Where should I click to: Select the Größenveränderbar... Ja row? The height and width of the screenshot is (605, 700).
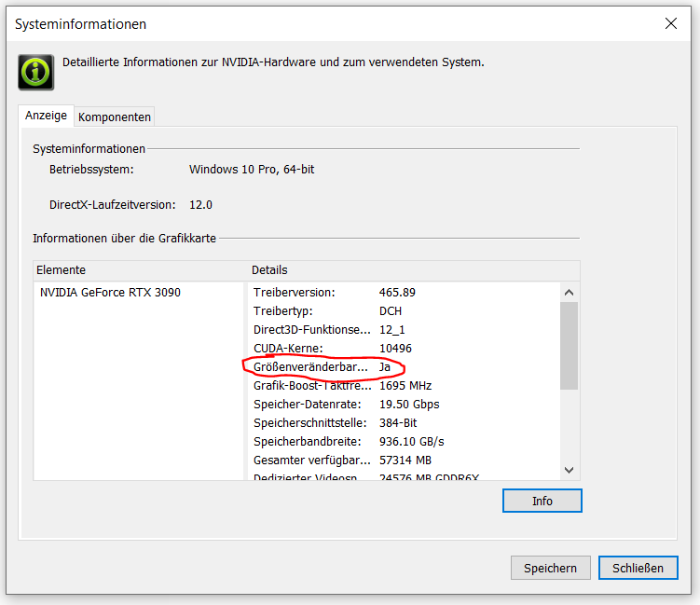click(x=404, y=367)
